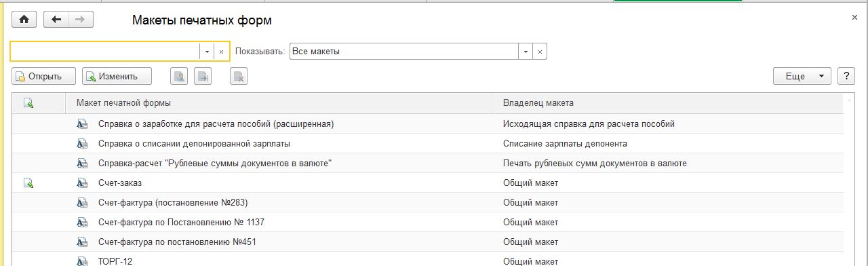This screenshot has height=266, width=868.
Task: Click the modified marker next to Счет-заказ
Action: pos(28,183)
